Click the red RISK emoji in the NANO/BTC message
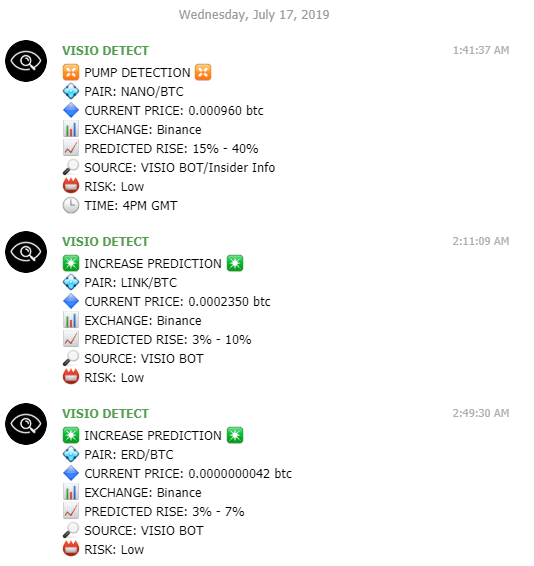 coord(71,186)
